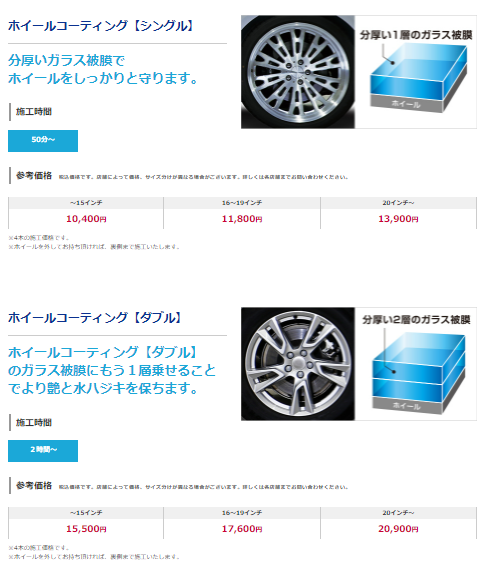Viewport: 484px width, 567px height.
Task: Click the ホイールコーティング【シングル】 heading
Action: pos(101,26)
